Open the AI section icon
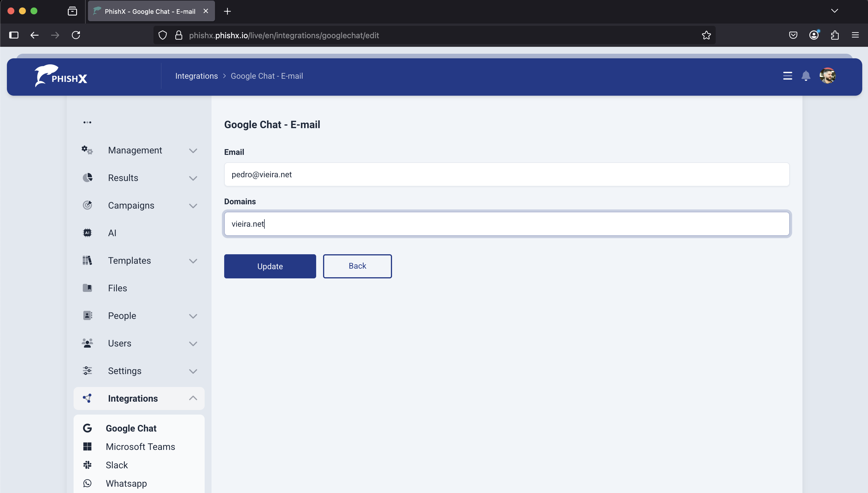Viewport: 868px width, 493px height. pos(87,233)
